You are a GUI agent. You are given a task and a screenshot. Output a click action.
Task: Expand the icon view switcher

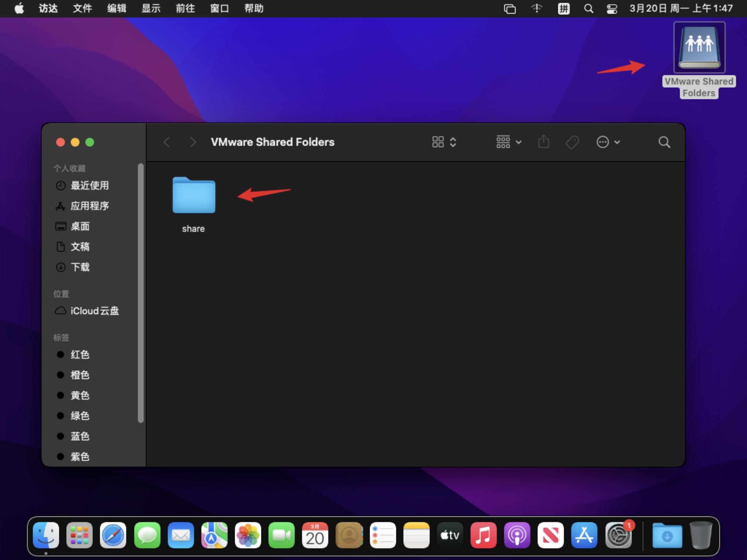tap(444, 142)
